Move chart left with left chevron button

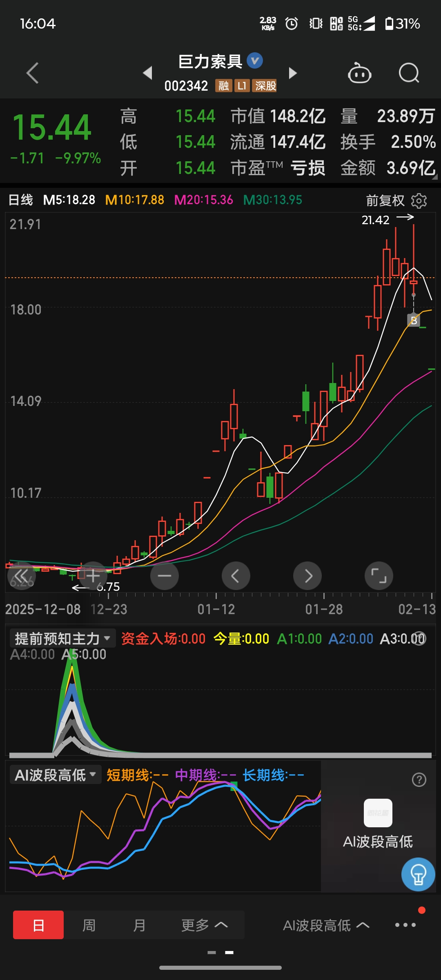click(236, 576)
